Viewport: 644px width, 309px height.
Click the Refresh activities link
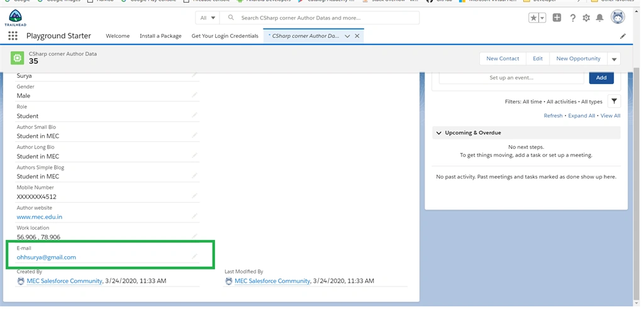(x=553, y=116)
